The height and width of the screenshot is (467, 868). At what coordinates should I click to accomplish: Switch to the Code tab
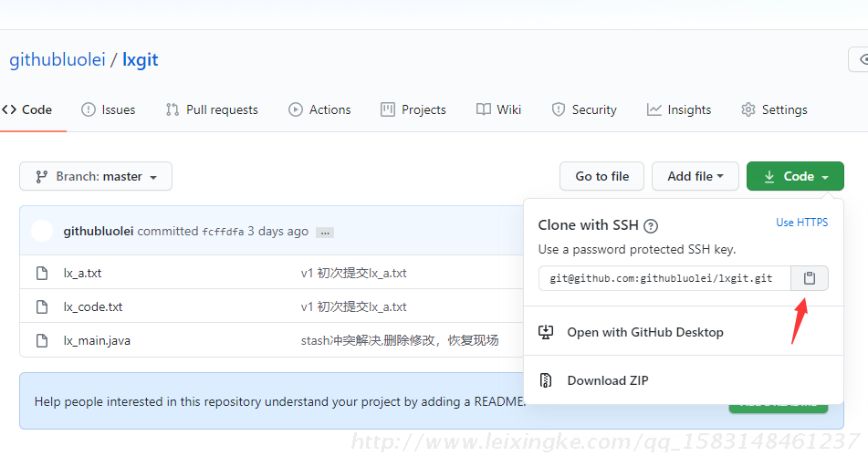pos(27,109)
